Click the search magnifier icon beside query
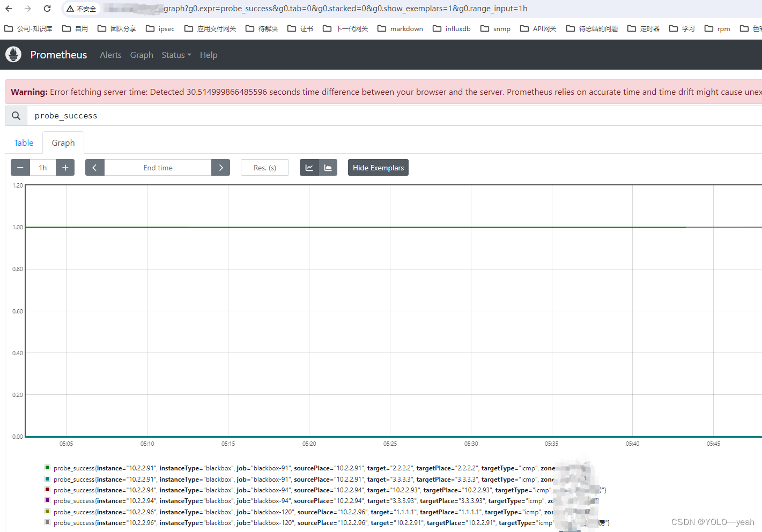762x532 pixels. (x=16, y=116)
